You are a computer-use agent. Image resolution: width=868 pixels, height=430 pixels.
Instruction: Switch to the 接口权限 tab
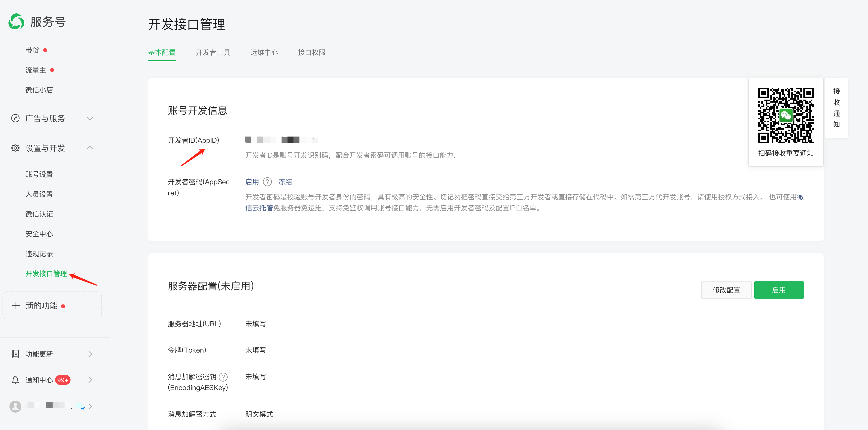tap(311, 53)
